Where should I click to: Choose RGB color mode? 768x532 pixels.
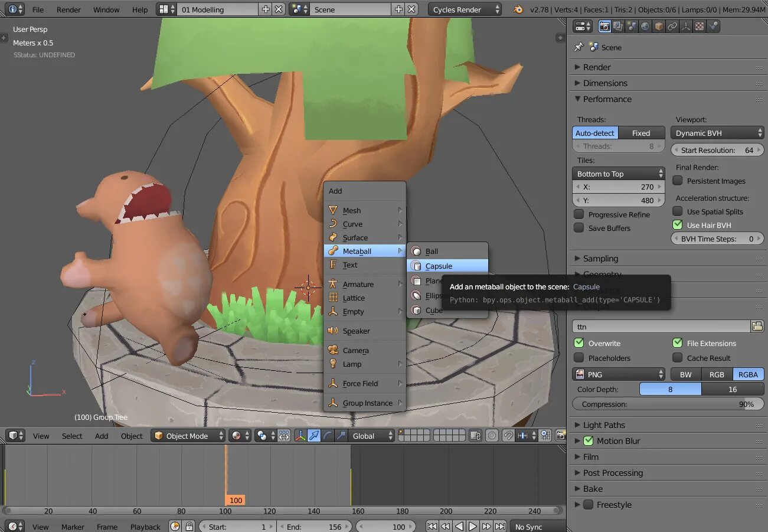click(x=717, y=374)
